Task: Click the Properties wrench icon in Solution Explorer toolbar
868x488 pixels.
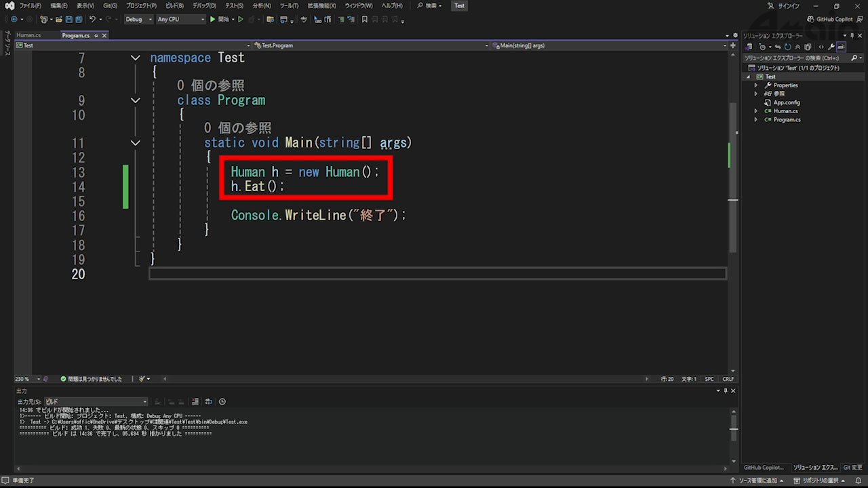Action: 831,47
